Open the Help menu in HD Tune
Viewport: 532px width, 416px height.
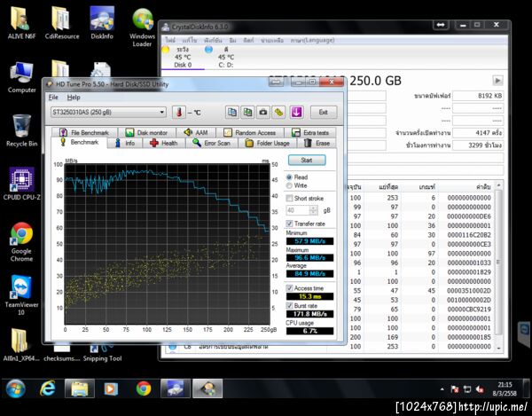click(74, 98)
